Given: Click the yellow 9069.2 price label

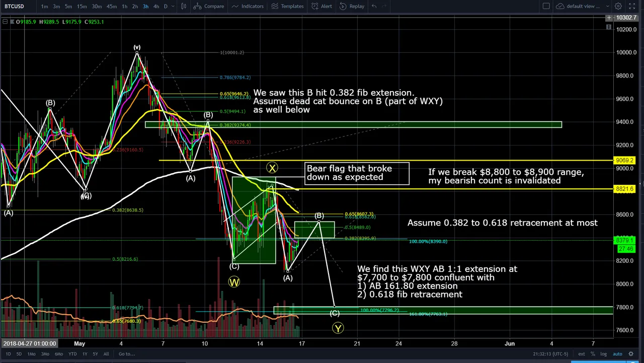Looking at the screenshot, I should (625, 161).
